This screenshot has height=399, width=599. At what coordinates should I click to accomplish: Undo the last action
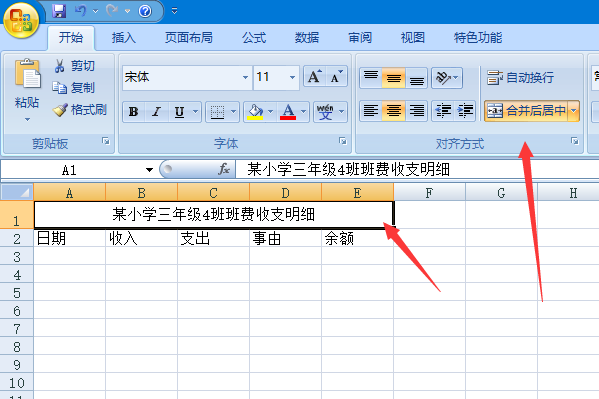pyautogui.click(x=81, y=11)
